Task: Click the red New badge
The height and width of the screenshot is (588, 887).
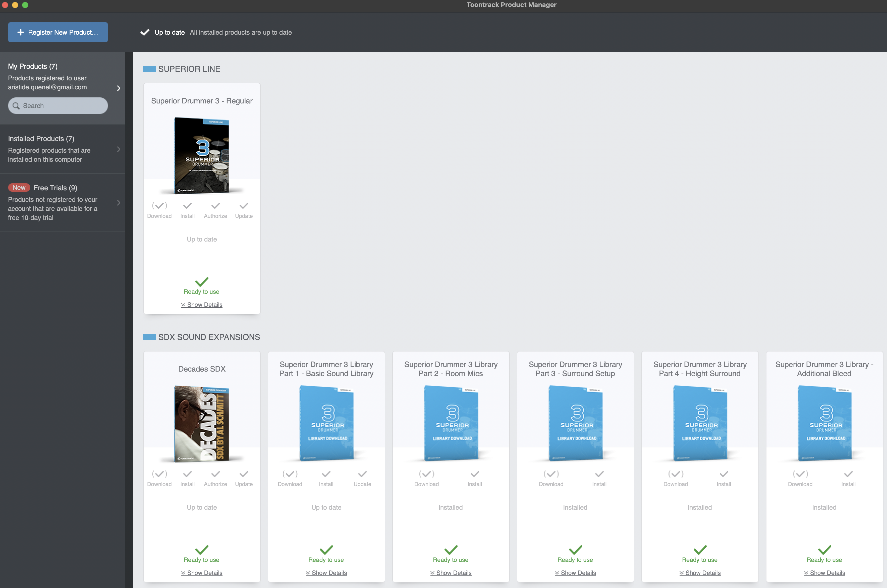Action: [x=19, y=188]
